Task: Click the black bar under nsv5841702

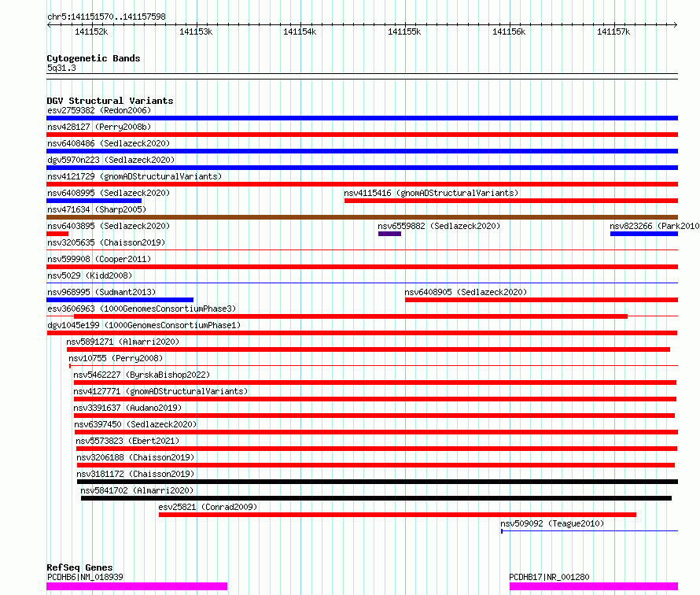Action: click(x=376, y=498)
